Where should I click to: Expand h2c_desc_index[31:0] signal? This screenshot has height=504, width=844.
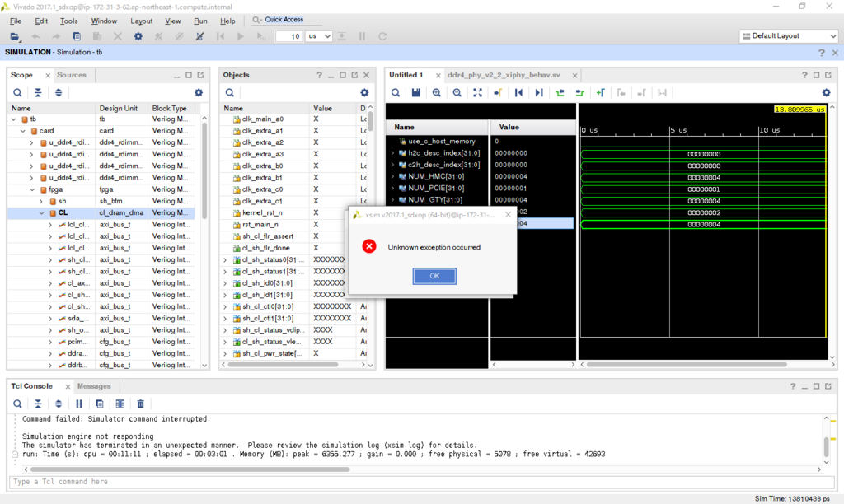pos(392,153)
